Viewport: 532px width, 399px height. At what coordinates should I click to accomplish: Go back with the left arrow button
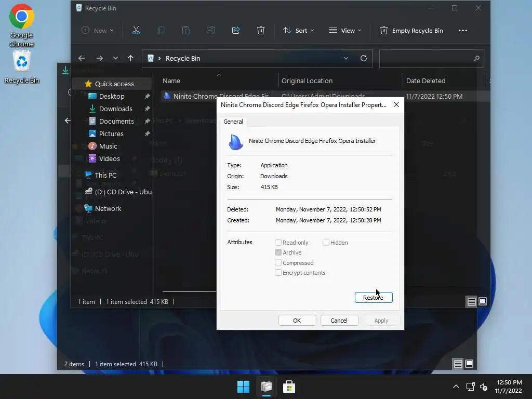[x=82, y=58]
